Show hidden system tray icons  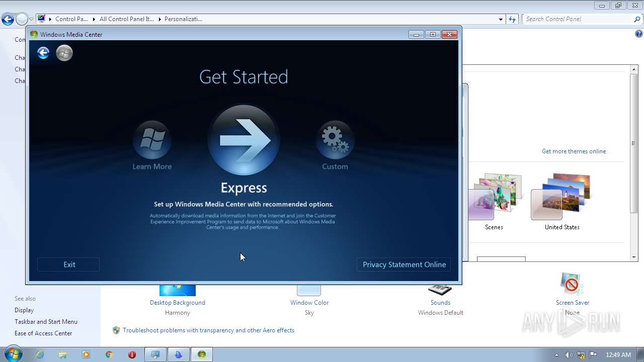tap(556, 355)
